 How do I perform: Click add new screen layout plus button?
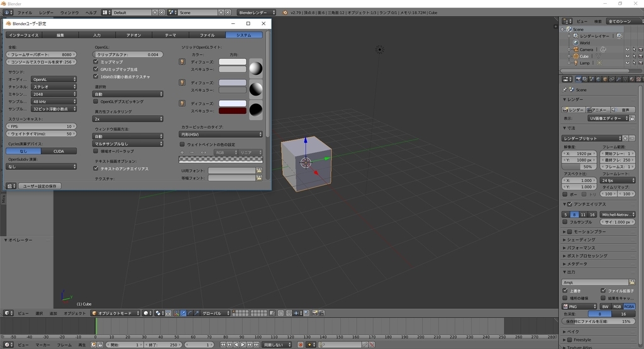[155, 13]
